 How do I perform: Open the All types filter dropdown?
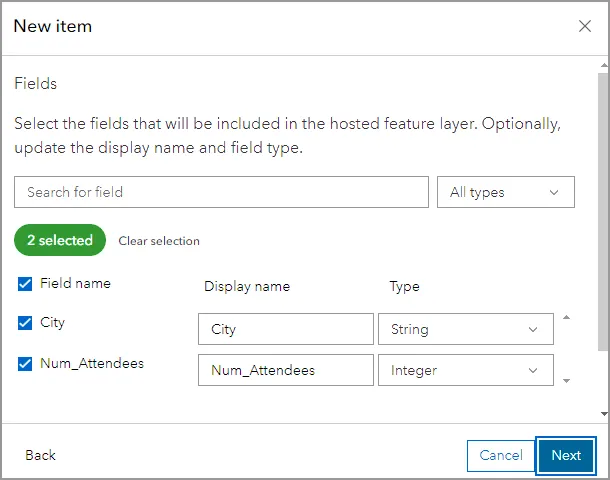(x=505, y=192)
